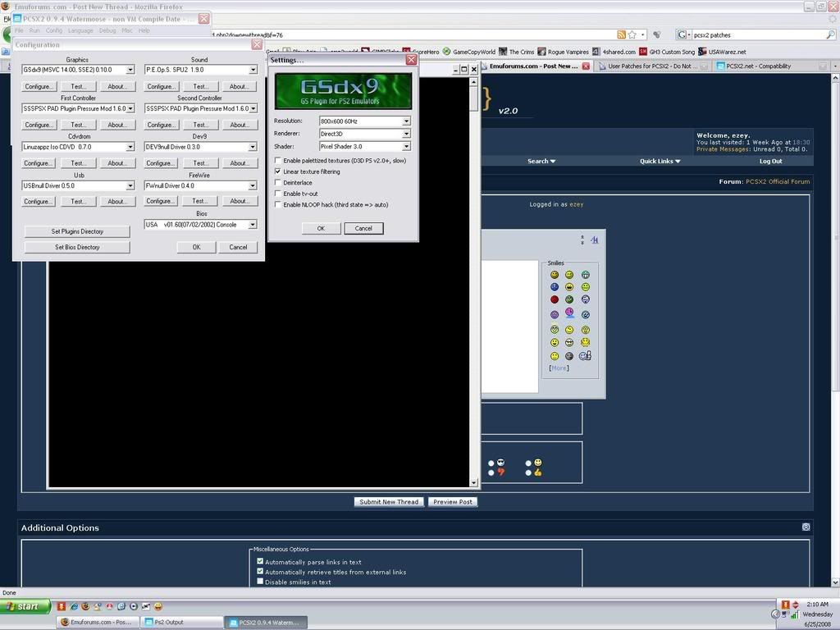The image size is (840, 630).
Task: Open the Language menu in PCSX2
Action: click(x=80, y=30)
